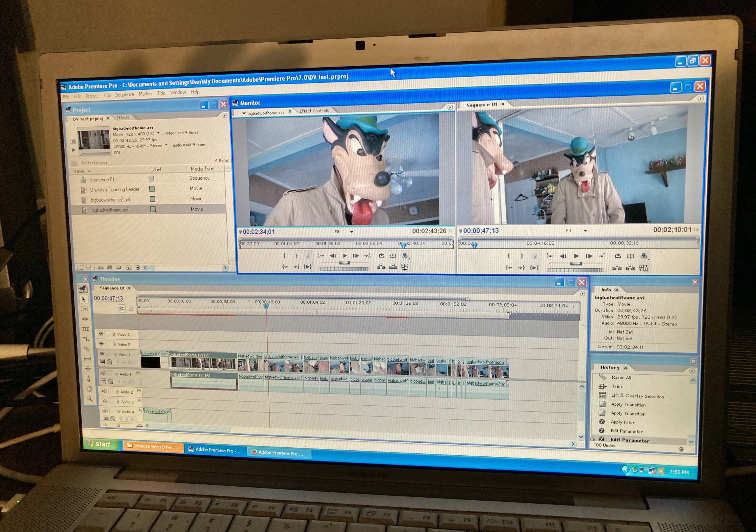Select the Rate Stretch tool

coord(86,338)
